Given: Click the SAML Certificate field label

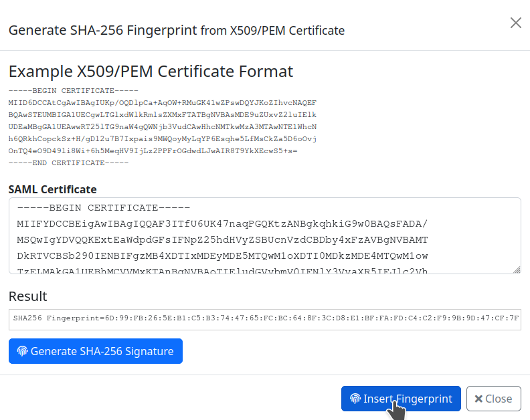Looking at the screenshot, I should (x=52, y=189).
